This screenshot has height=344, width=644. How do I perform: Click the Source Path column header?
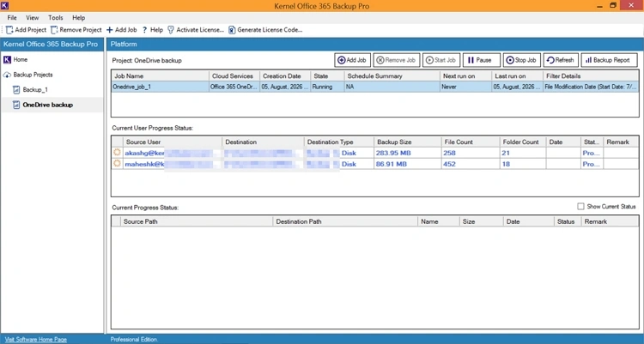[197, 221]
